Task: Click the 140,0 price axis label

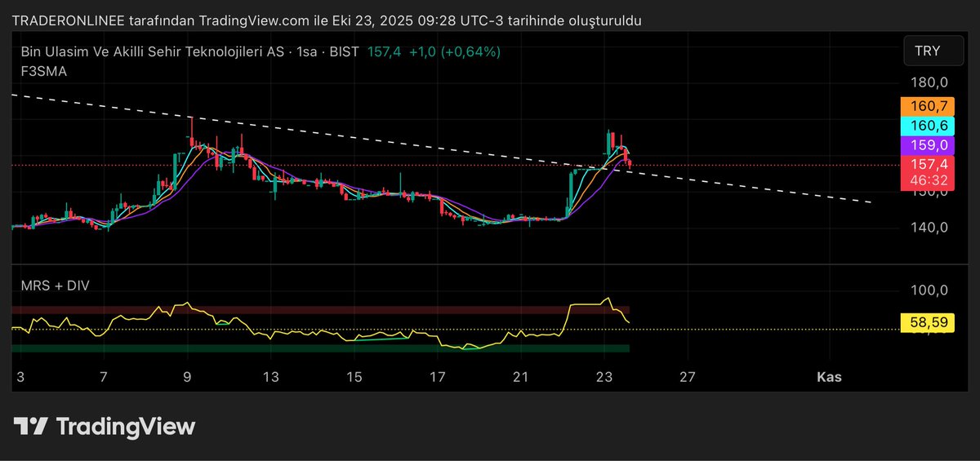Action: 929,228
